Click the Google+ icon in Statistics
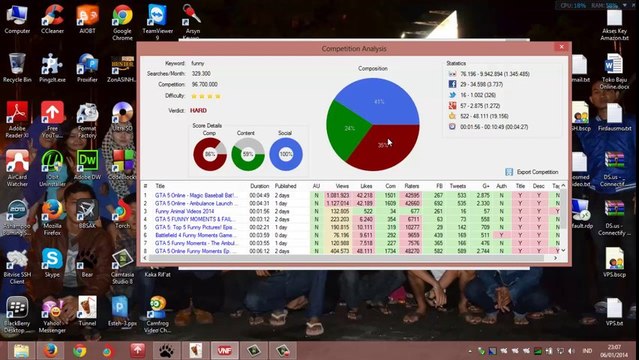This screenshot has width=639, height=360. coord(452,105)
